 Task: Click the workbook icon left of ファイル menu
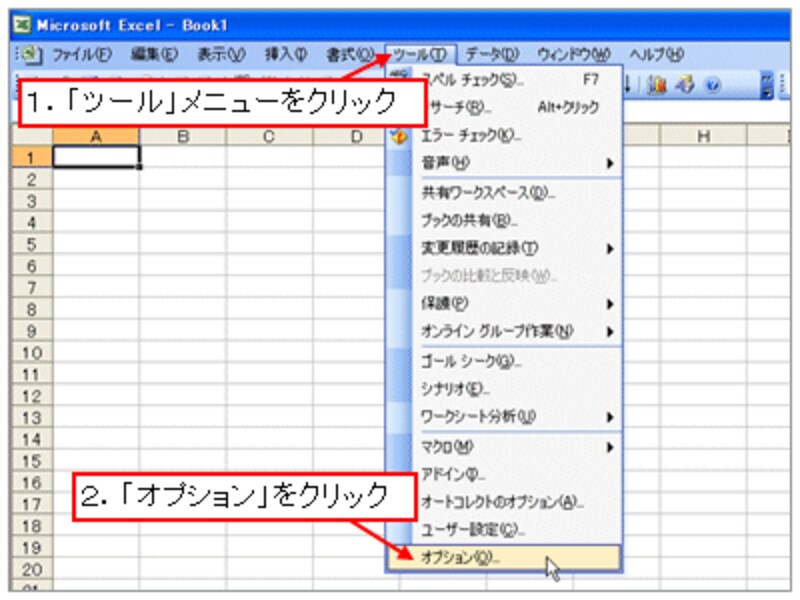(30, 54)
